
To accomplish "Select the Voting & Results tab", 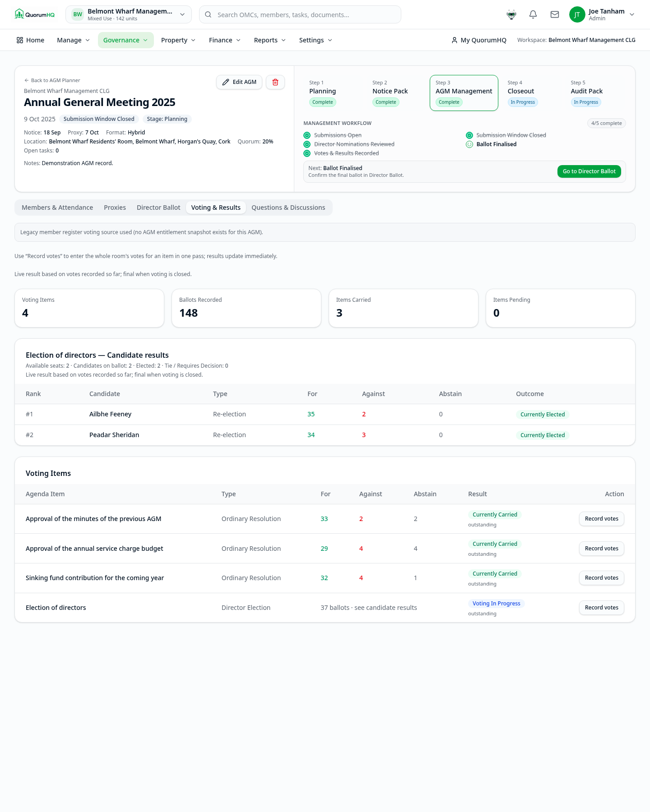I will pyautogui.click(x=216, y=208).
